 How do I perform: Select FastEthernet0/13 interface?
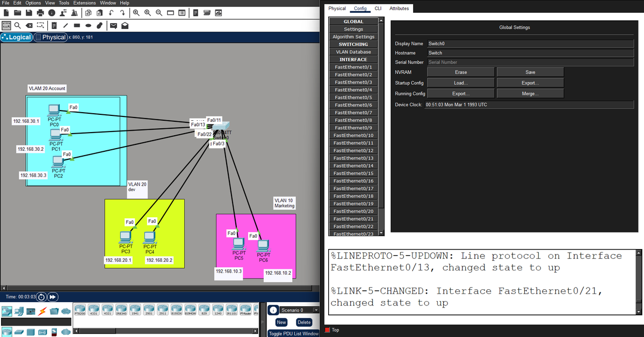coord(353,158)
